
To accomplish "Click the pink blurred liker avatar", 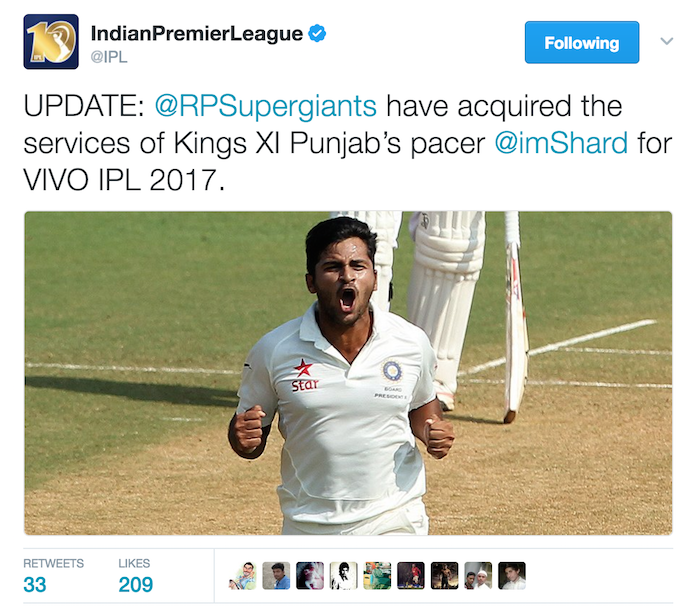I will point(310,576).
